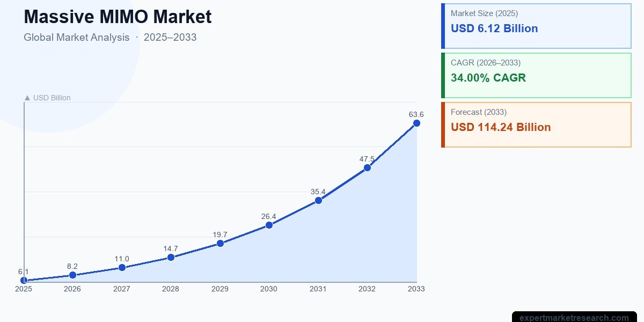Click the 2030 data point labeled 26.4
Viewport: 644px width, 322px height.
click(x=269, y=225)
